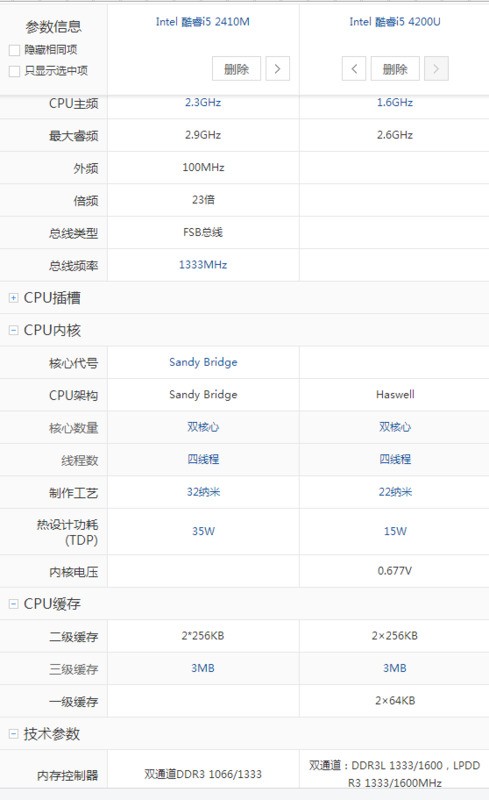Select the 2×256KB 二级缓存 value
The image size is (489, 800).
(x=395, y=636)
